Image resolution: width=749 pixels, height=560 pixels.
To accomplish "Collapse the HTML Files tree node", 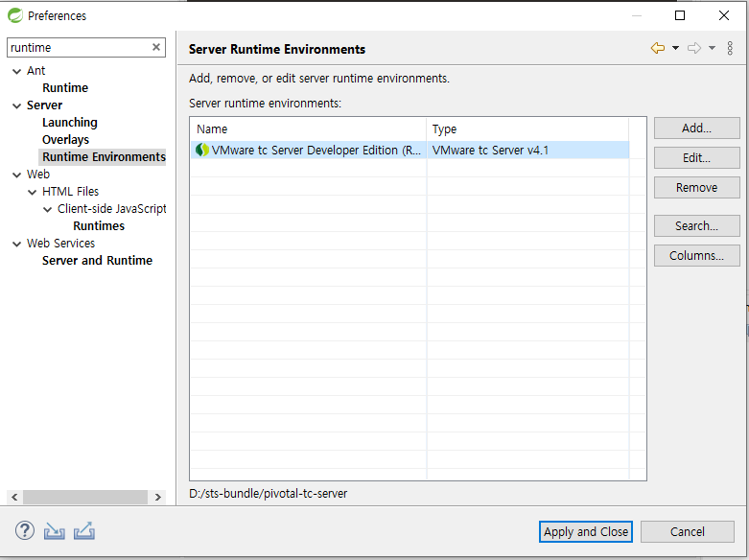I will tap(32, 192).
